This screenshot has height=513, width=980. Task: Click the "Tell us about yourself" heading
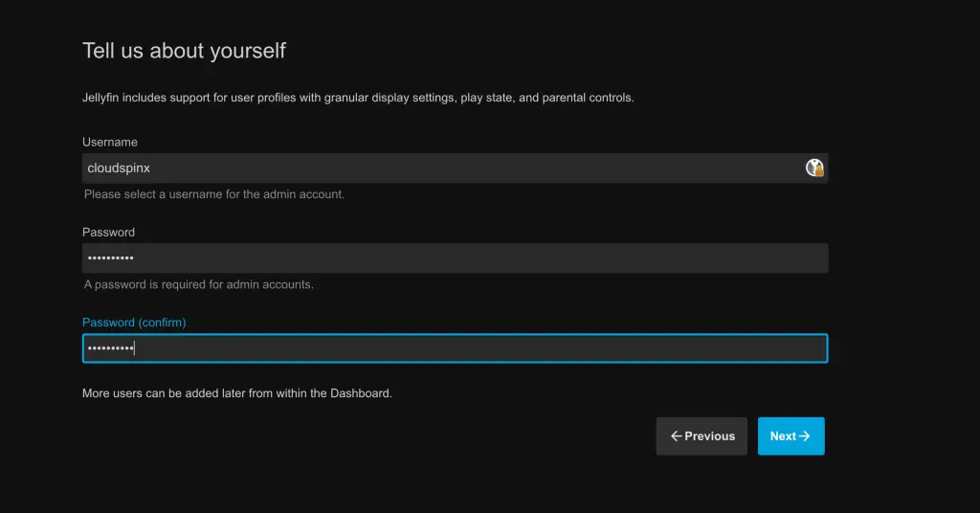[x=184, y=51]
